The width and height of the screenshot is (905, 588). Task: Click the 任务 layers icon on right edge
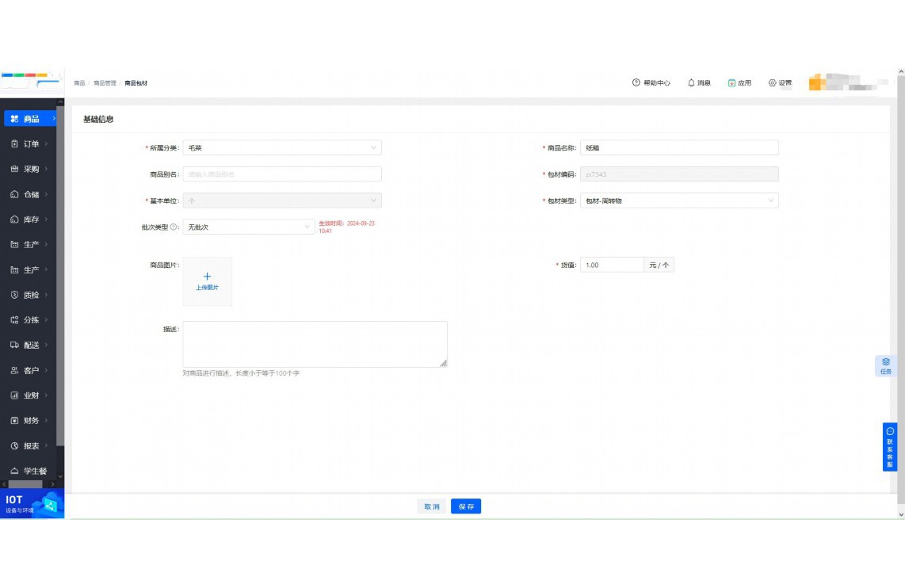click(886, 362)
